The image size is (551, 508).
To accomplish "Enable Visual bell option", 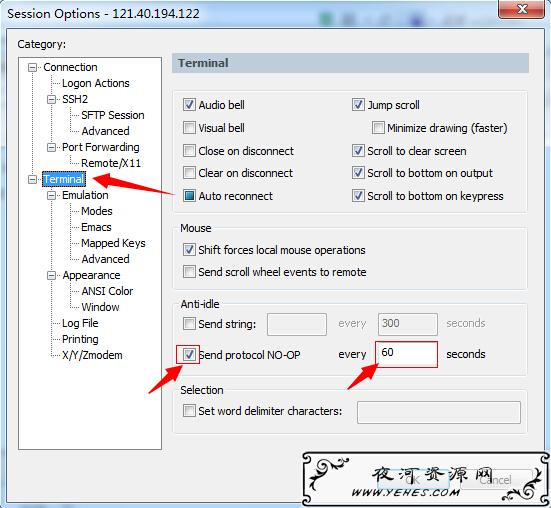I will tap(189, 128).
